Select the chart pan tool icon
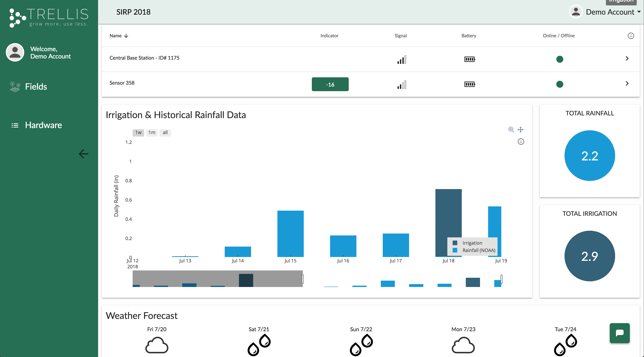Viewport: 644px width, 357px height. pyautogui.click(x=521, y=129)
